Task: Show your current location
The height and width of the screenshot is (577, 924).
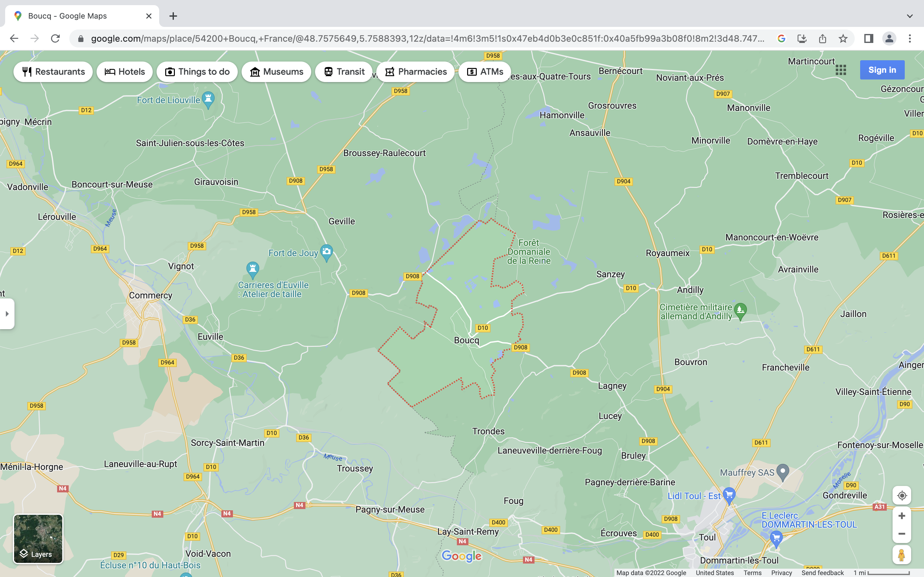Action: coord(902,495)
